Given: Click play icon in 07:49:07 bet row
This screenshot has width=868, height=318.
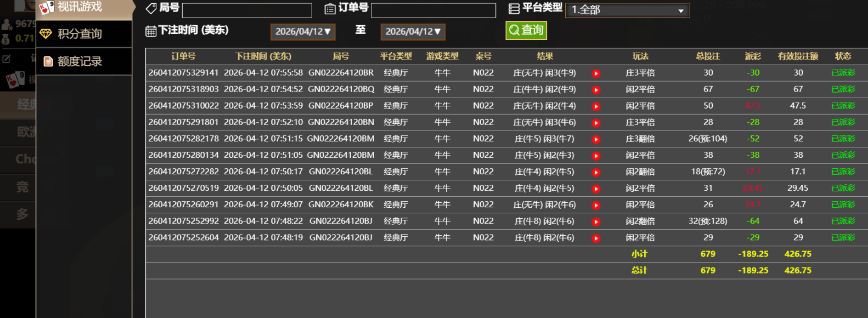Looking at the screenshot, I should click(x=596, y=205).
